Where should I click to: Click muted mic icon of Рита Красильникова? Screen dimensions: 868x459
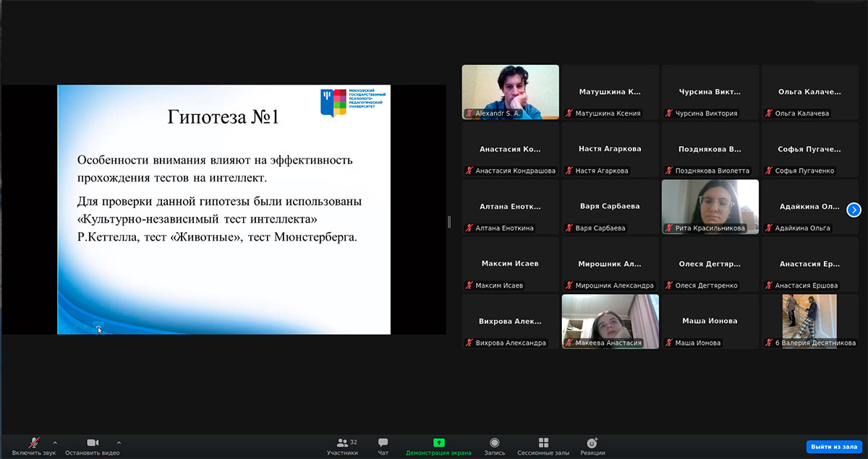[x=668, y=228]
